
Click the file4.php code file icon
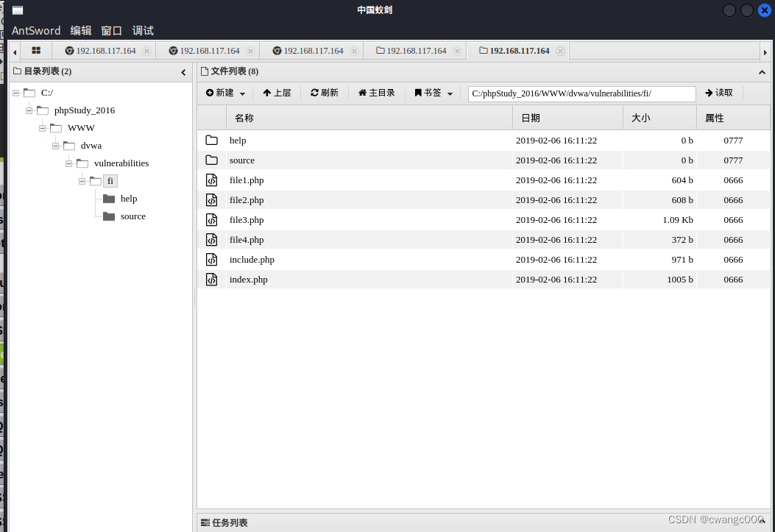(x=211, y=240)
